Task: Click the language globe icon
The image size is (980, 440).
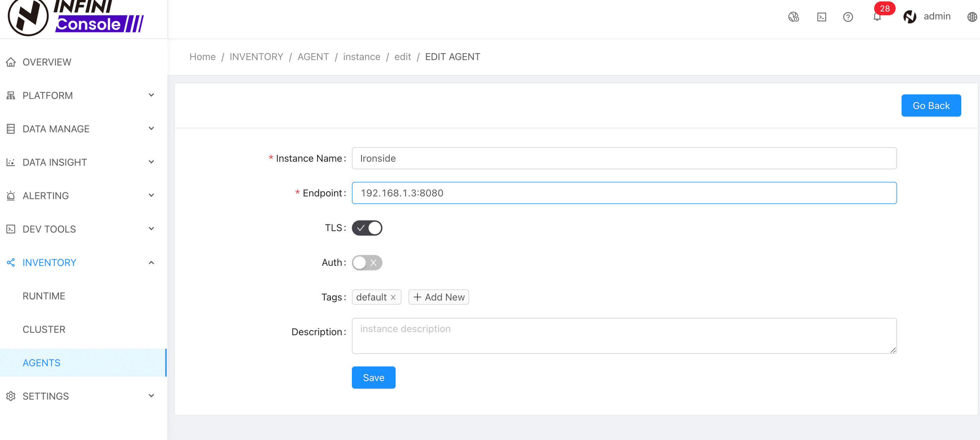Action: pyautogui.click(x=972, y=17)
